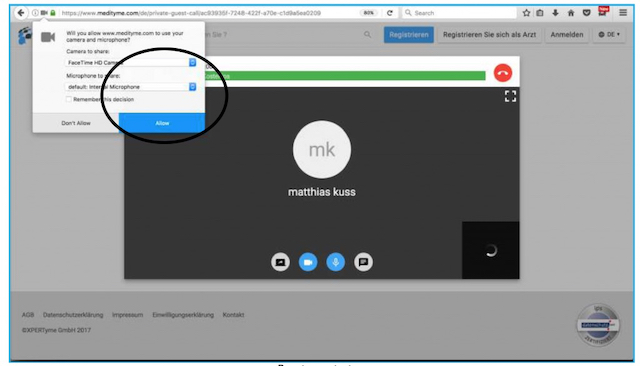Click the Meditime logo on the page
Screen dimensions: 640x366
coord(25,35)
